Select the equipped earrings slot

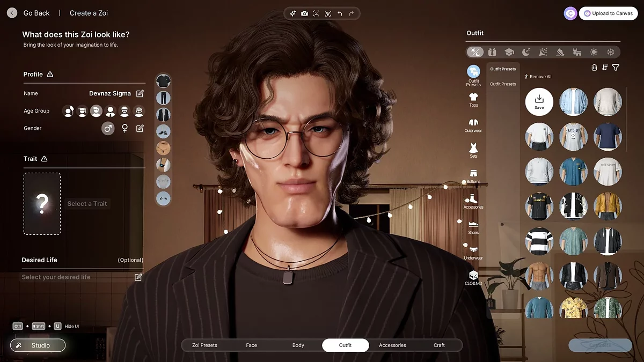click(x=163, y=198)
